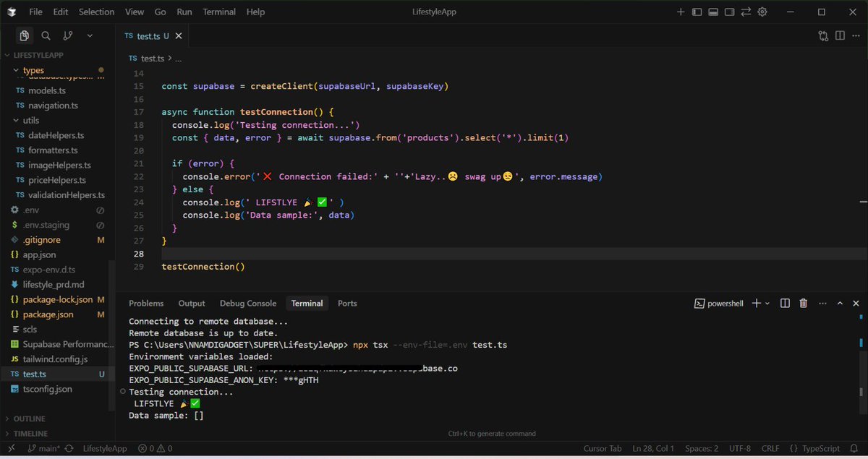
Task: Open the Edit menu
Action: pos(61,12)
